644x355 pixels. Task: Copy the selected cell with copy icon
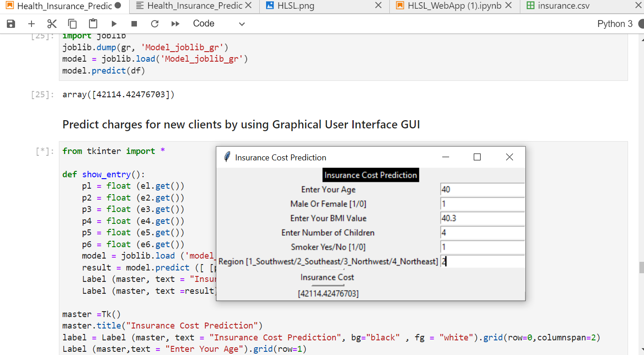(x=72, y=23)
